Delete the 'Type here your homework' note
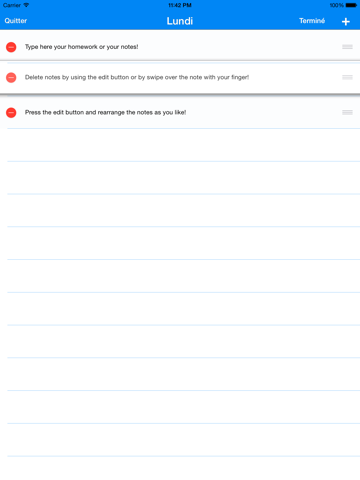This screenshot has height=480, width=360. point(11,47)
